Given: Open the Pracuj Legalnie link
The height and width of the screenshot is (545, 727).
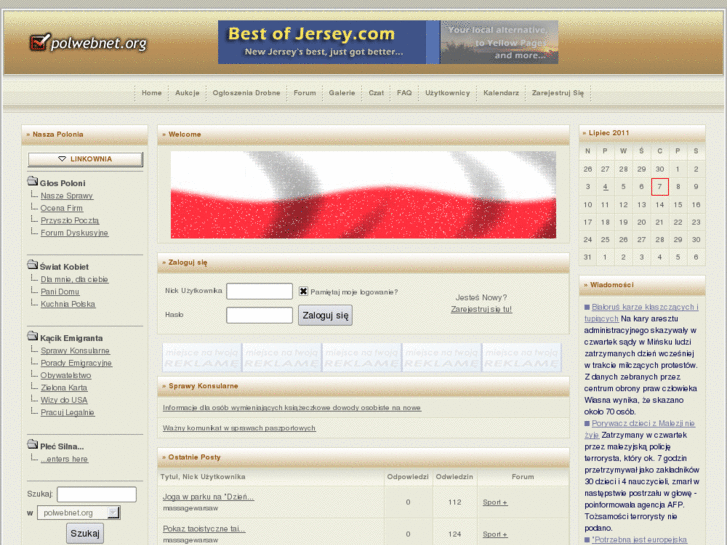Looking at the screenshot, I should (67, 412).
